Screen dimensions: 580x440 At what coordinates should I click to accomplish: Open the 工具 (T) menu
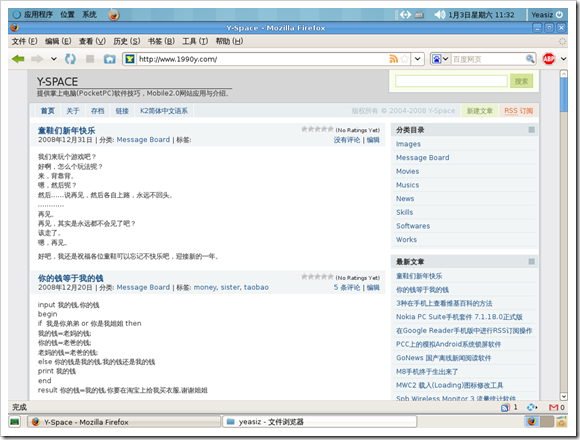point(195,41)
